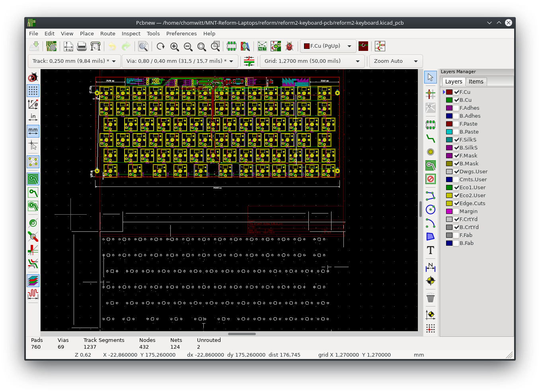Select the Route Tracks tool
This screenshot has height=392, width=540.
pyautogui.click(x=430, y=138)
